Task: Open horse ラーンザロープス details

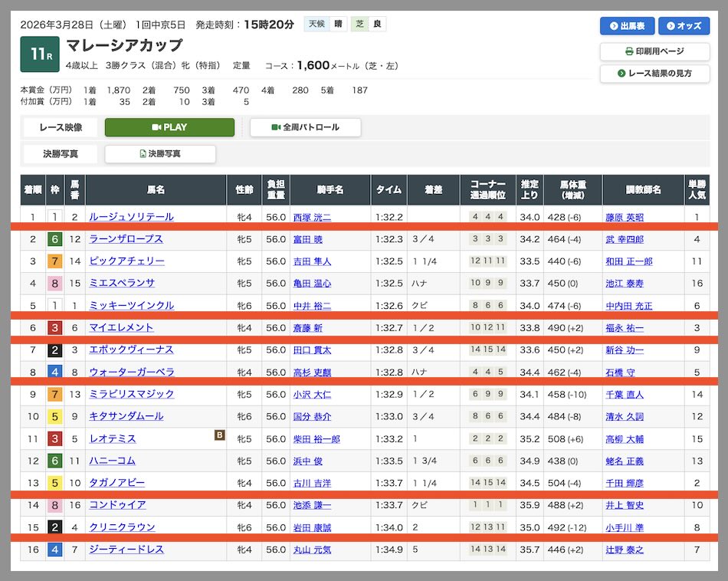Action: (x=126, y=239)
